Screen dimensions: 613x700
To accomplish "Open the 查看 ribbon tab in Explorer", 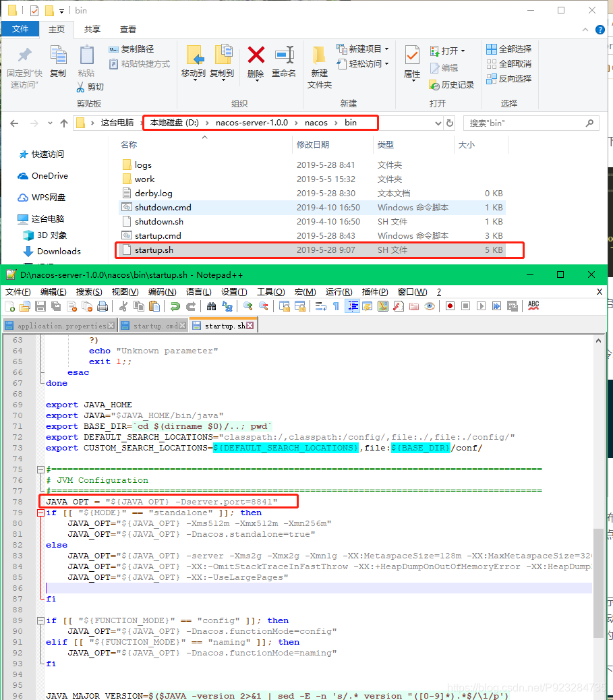I will [x=128, y=30].
